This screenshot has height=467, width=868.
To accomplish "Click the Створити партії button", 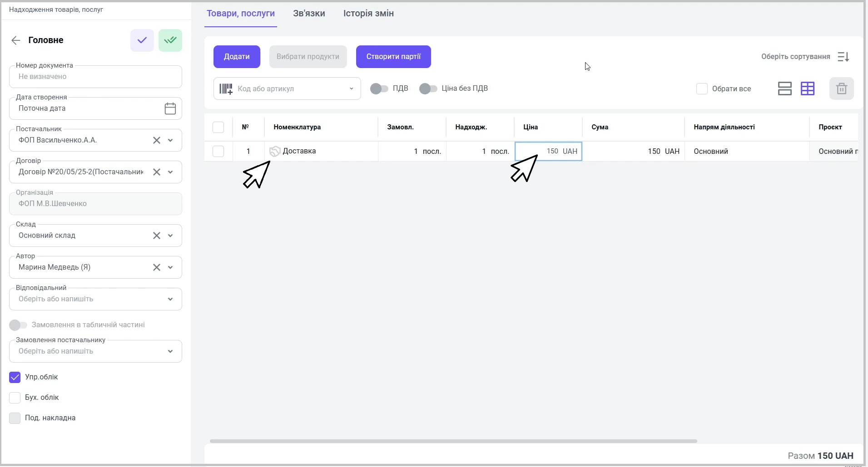I will 393,57.
